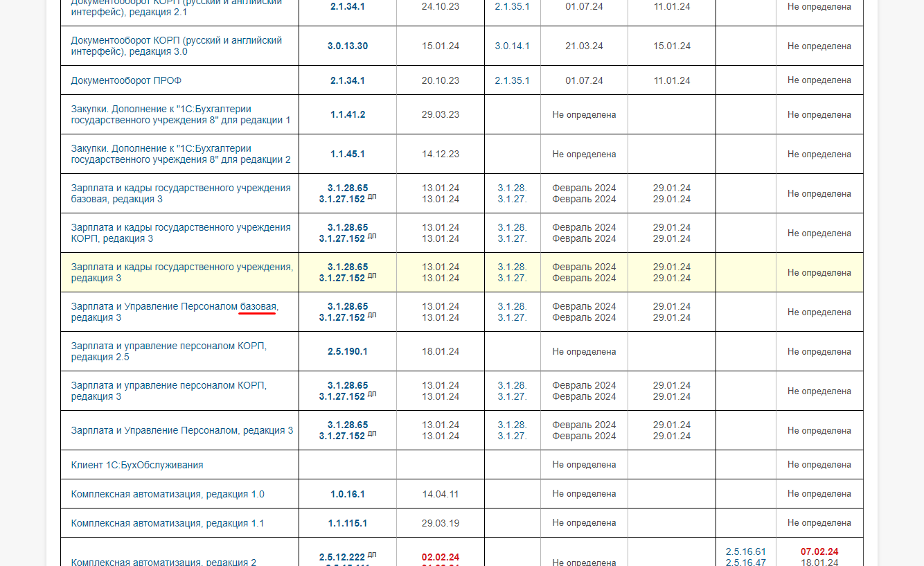Click release date 29.03.19
Screen dimensions: 924x566
[441, 523]
